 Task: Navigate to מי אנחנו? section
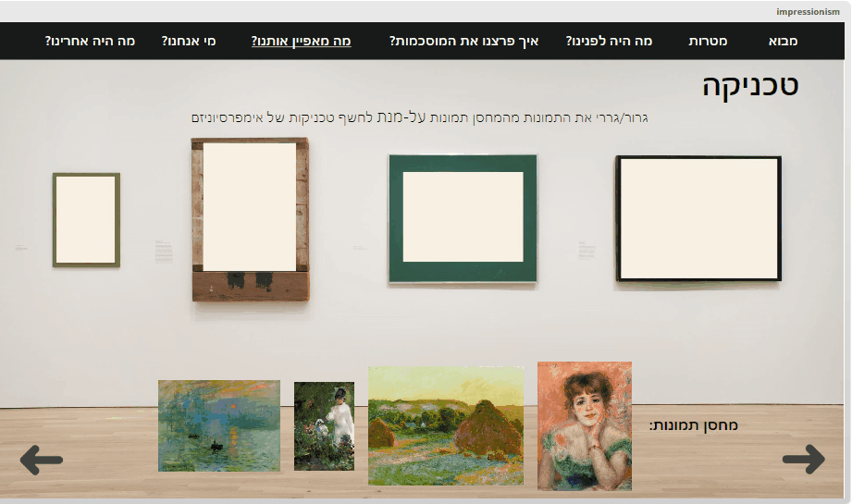coord(189,41)
